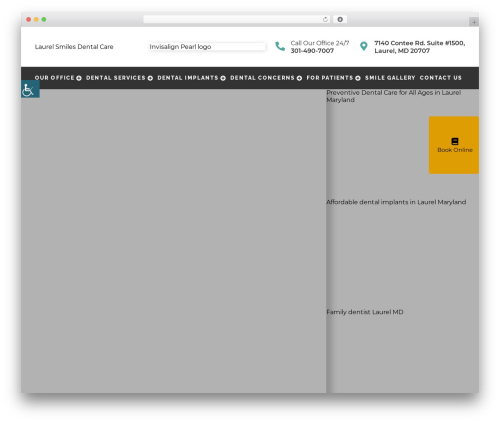Click the Book Online calendar icon
The image size is (500, 423).
click(x=455, y=141)
